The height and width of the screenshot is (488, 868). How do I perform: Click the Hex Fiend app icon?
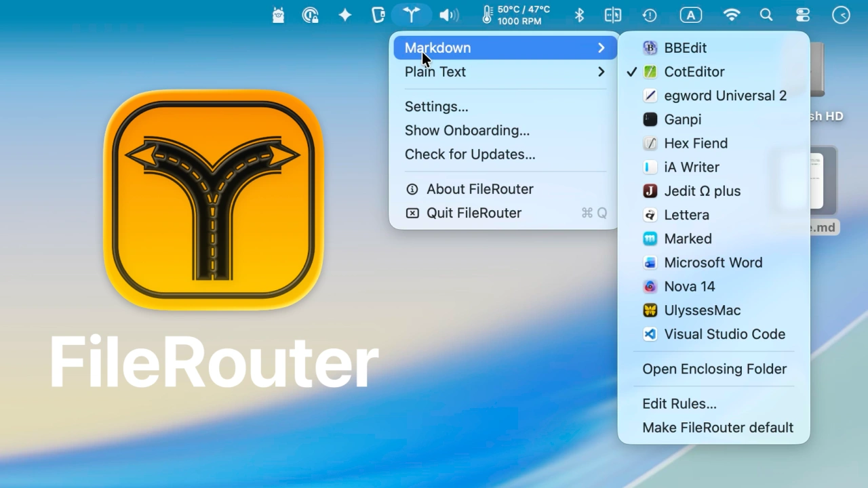[x=650, y=143]
